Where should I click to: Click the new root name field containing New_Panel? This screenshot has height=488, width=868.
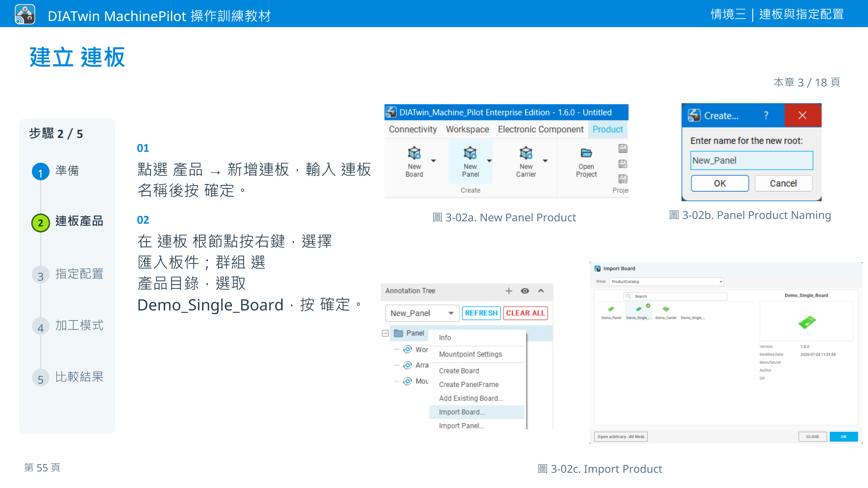pyautogui.click(x=752, y=160)
